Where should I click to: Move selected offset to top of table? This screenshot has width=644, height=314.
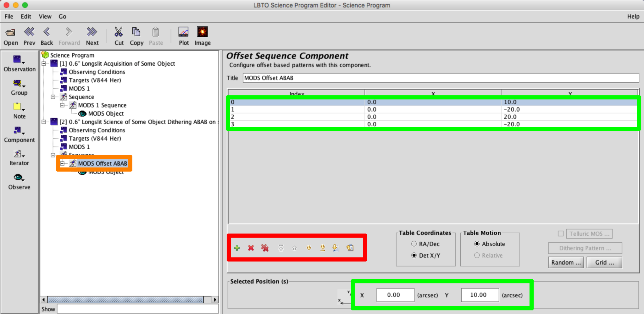click(x=281, y=248)
